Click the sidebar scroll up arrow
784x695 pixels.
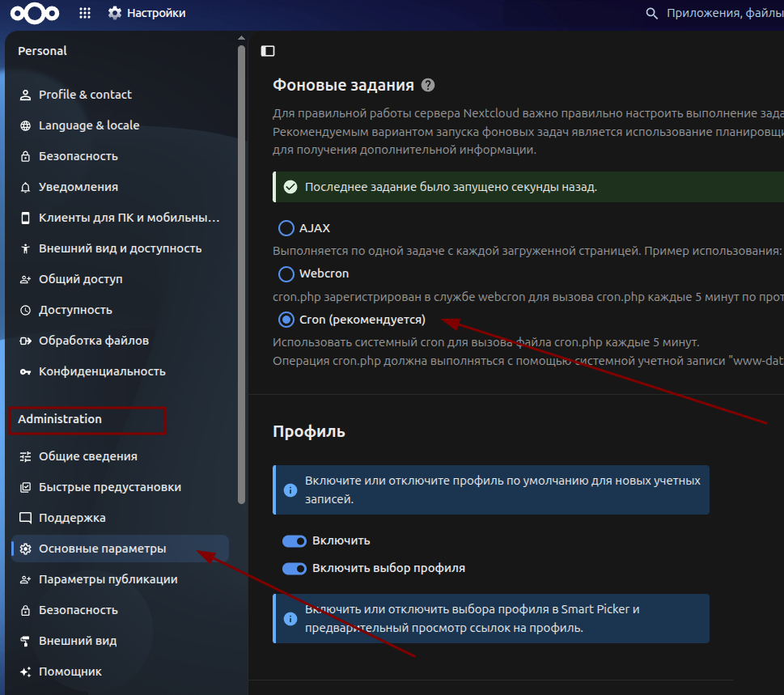tap(241, 38)
